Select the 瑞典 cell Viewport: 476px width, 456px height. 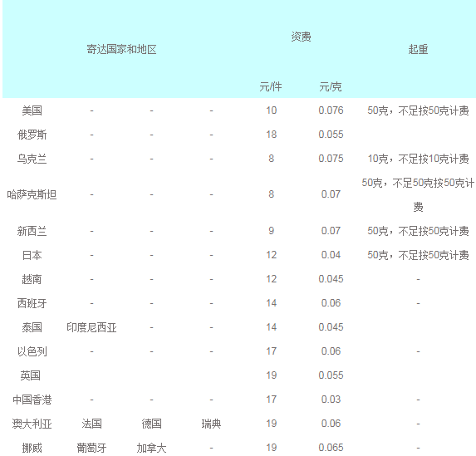(x=211, y=424)
